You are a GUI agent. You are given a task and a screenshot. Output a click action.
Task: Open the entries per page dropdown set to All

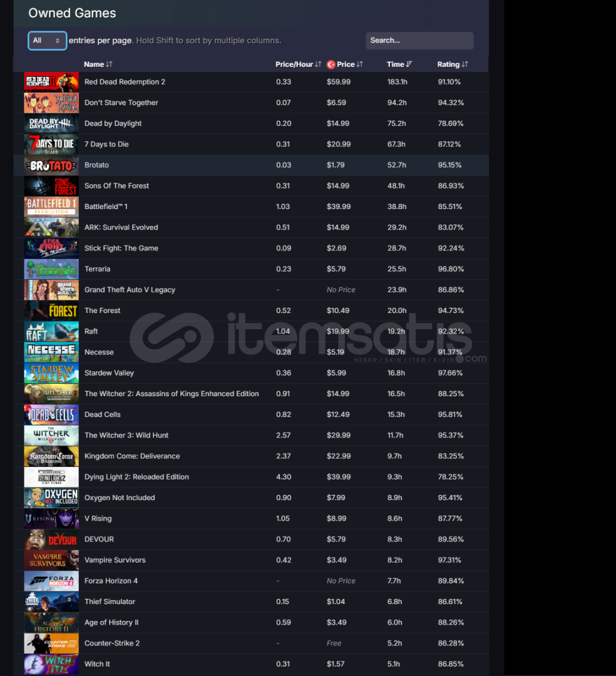click(47, 41)
